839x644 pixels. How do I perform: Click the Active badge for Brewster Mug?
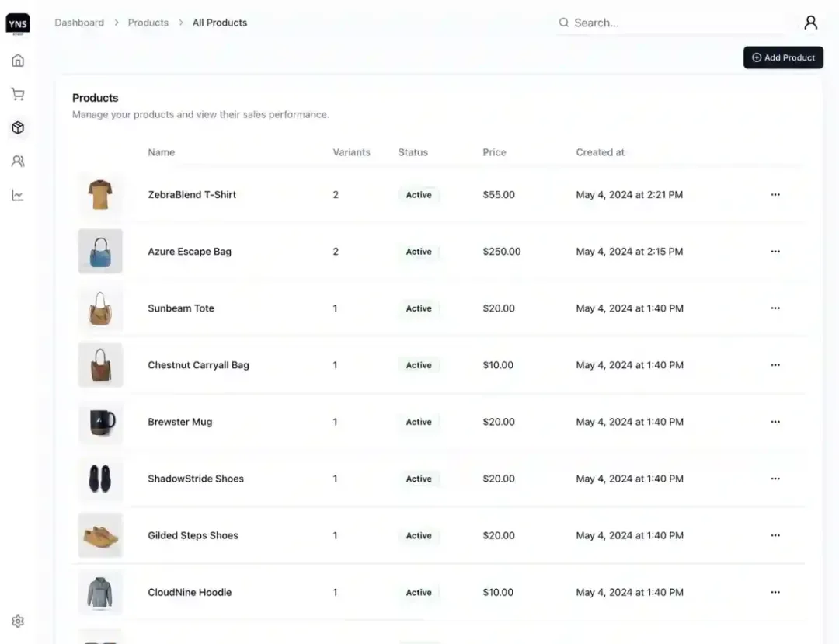pyautogui.click(x=419, y=422)
